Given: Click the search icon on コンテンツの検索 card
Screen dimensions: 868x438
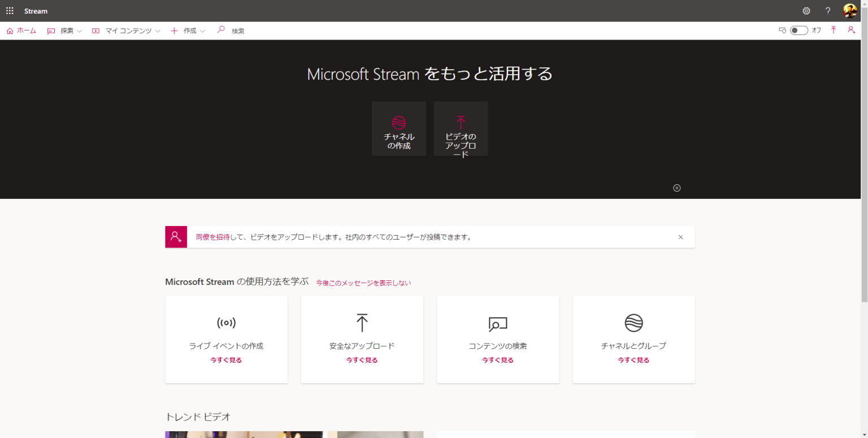Looking at the screenshot, I should pyautogui.click(x=497, y=322).
